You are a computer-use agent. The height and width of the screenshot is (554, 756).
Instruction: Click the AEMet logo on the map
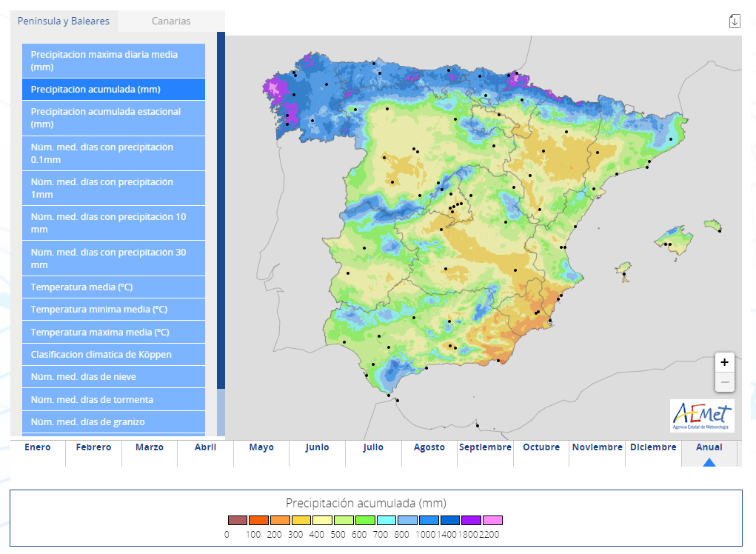702,415
